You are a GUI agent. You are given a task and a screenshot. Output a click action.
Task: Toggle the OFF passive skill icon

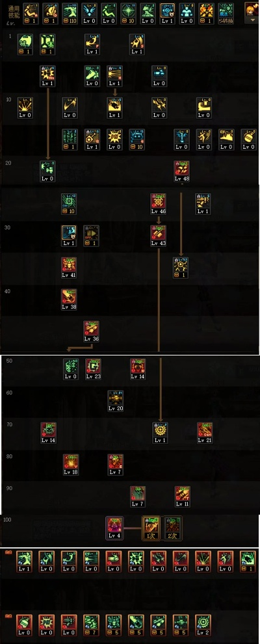pos(91,233)
